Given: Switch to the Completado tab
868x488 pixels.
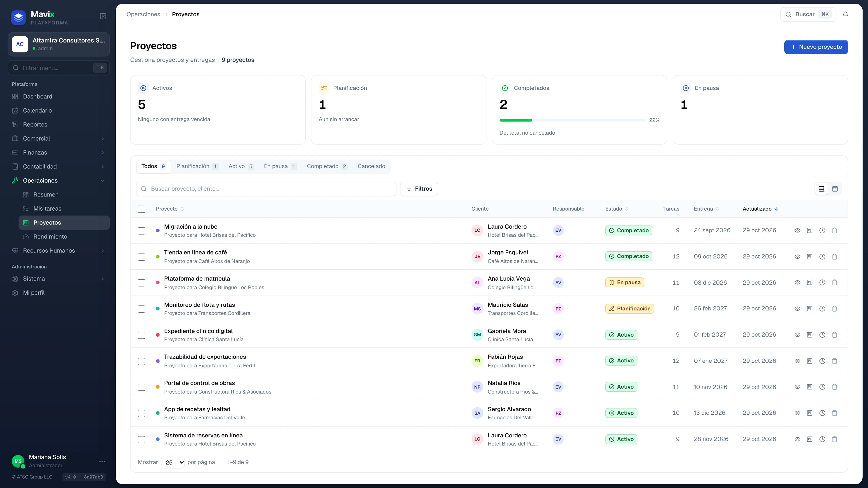Looking at the screenshot, I should tap(327, 166).
